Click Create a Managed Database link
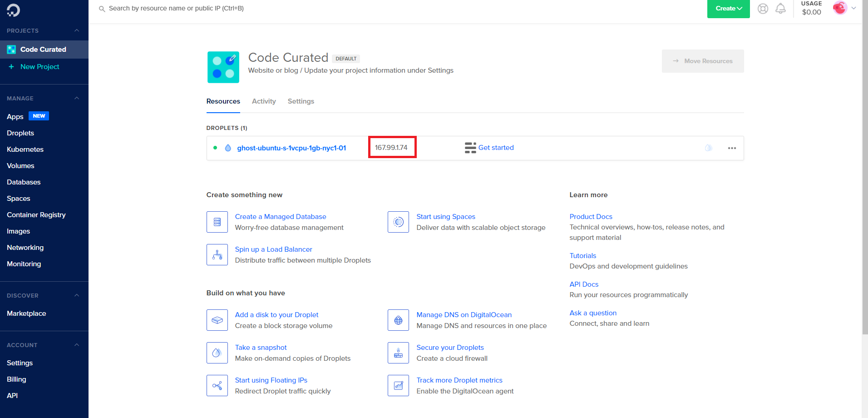Image resolution: width=868 pixels, height=418 pixels. (281, 217)
